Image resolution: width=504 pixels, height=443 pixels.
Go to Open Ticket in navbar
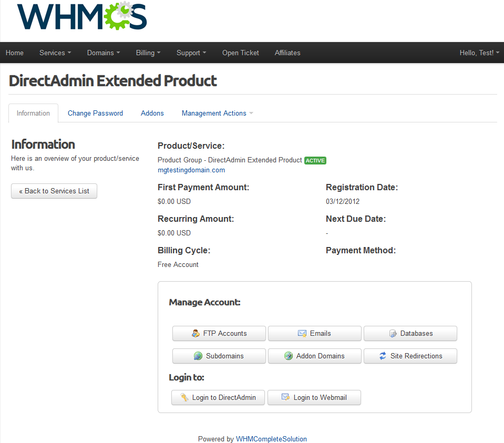240,53
